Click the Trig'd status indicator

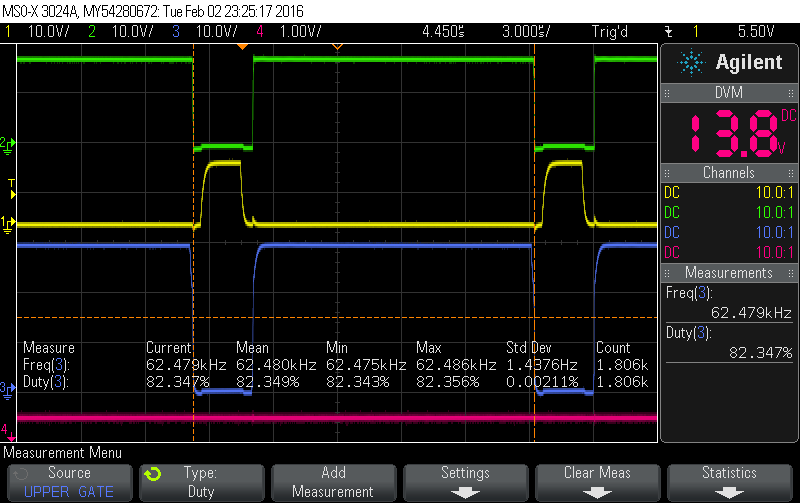pos(610,32)
